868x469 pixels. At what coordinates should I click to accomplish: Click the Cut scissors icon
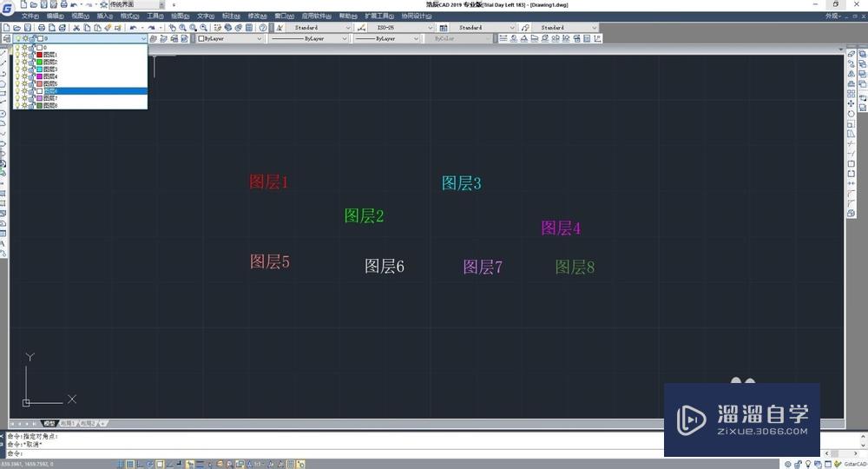click(76, 28)
